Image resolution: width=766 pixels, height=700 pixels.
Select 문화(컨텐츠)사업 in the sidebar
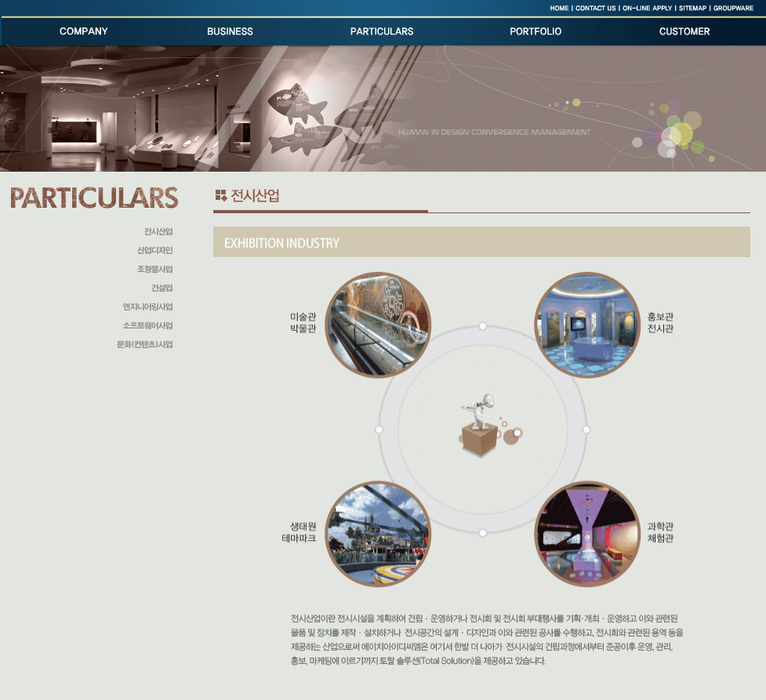(144, 344)
